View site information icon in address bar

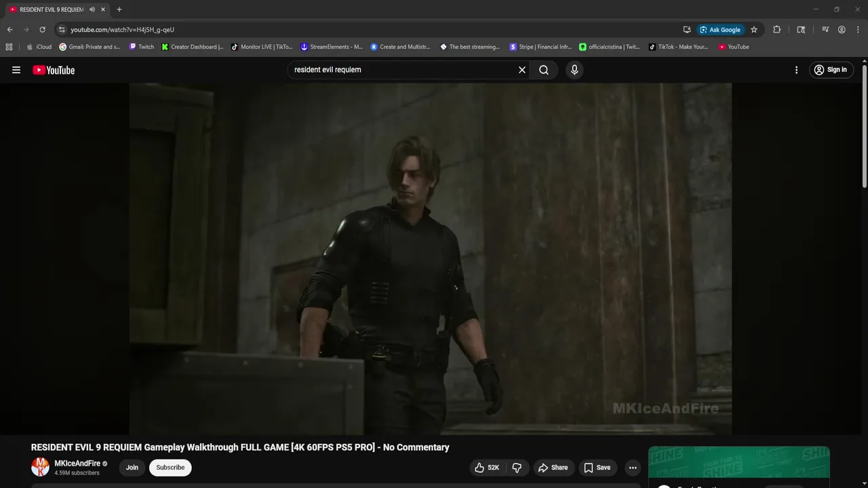pos(62,30)
